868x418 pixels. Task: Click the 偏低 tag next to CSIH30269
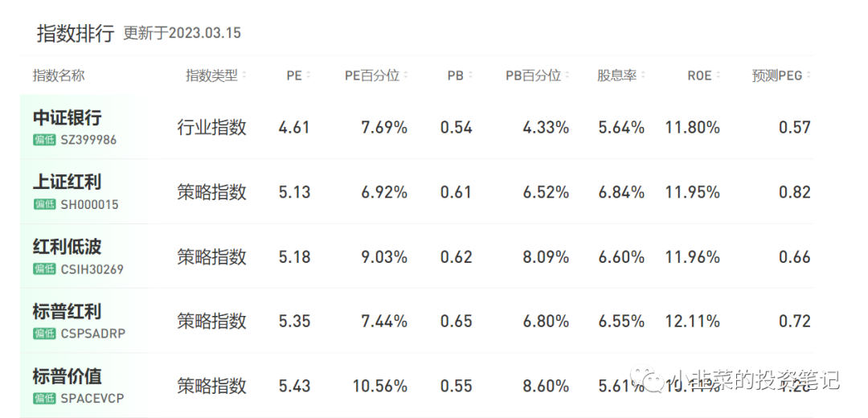[x=44, y=269]
